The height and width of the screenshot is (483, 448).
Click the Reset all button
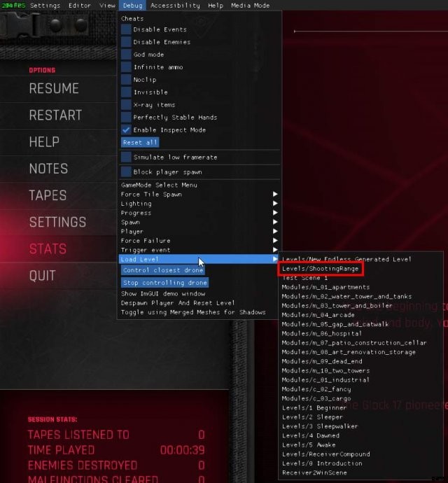(x=140, y=143)
